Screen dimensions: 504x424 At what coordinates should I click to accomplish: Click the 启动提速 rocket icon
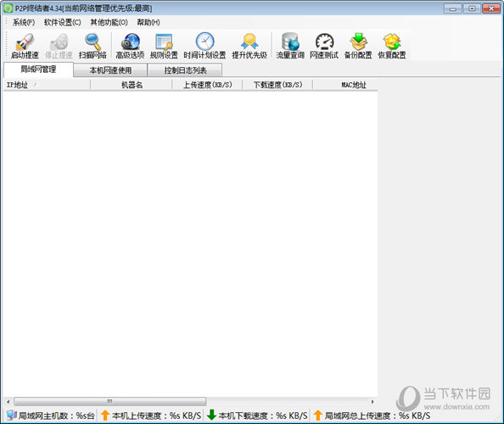click(25, 42)
